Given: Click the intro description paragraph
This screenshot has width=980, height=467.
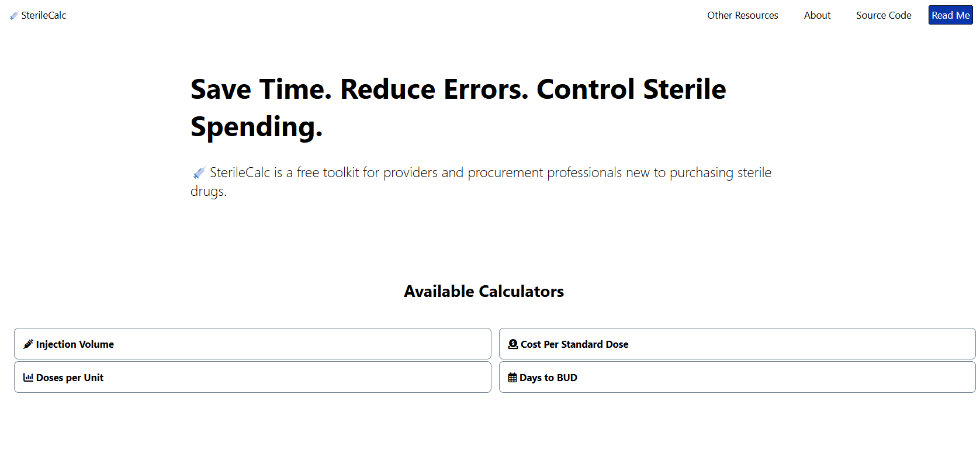Looking at the screenshot, I should click(x=480, y=181).
